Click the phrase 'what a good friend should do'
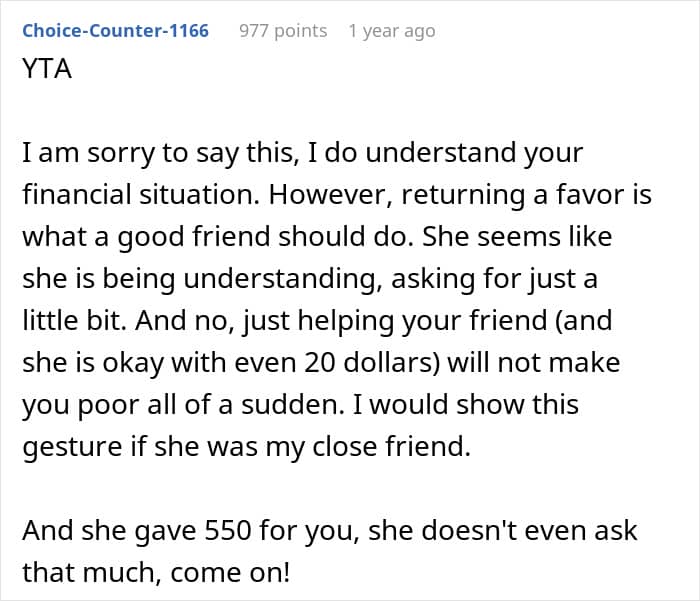The image size is (700, 601). point(217,237)
